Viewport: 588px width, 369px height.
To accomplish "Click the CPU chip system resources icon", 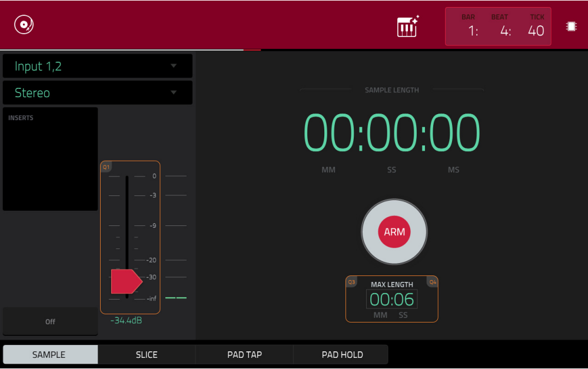I will 571,26.
